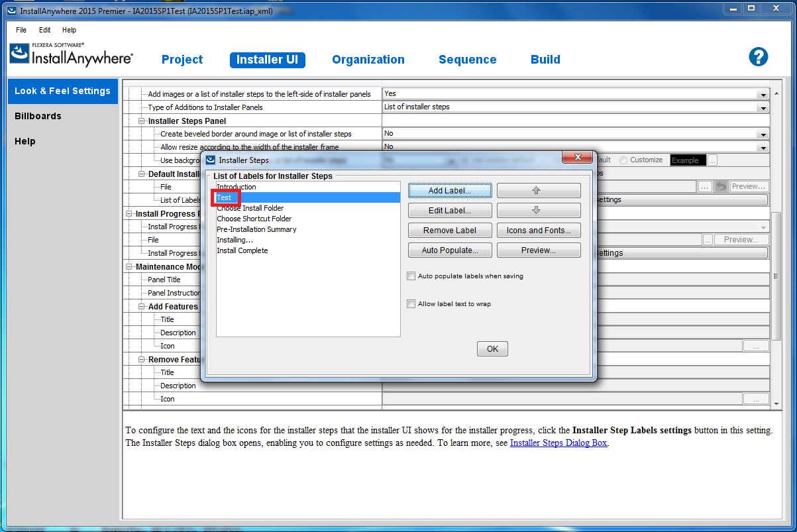The height and width of the screenshot is (532, 797).
Task: Open the Edit menu
Action: [x=44, y=30]
